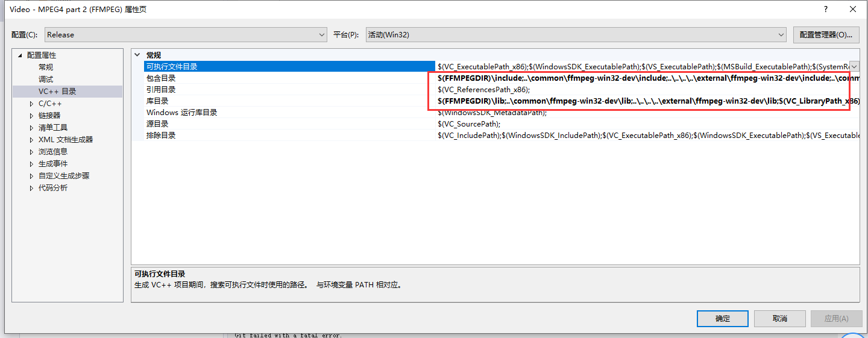
Task: Select VC++ 目录 tree item
Action: (x=57, y=92)
